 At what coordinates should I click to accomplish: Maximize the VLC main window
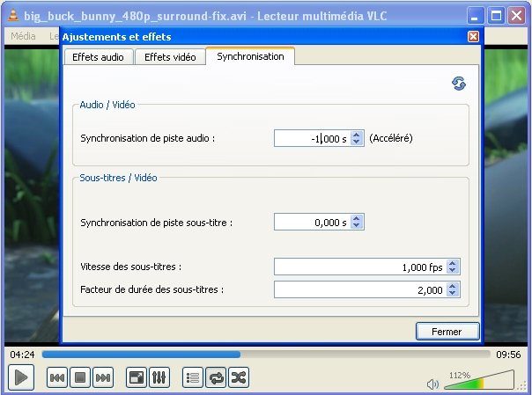(497, 16)
